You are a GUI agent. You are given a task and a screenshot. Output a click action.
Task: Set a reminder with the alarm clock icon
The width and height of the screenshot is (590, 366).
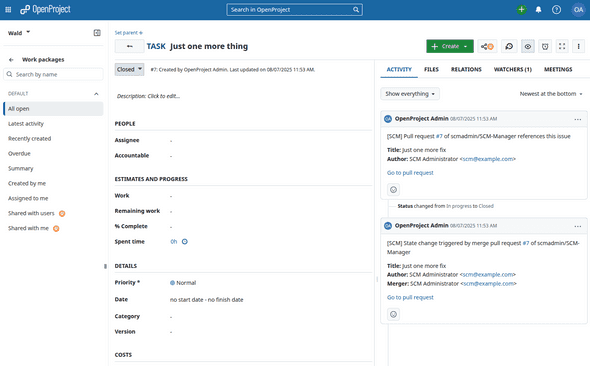pos(545,46)
